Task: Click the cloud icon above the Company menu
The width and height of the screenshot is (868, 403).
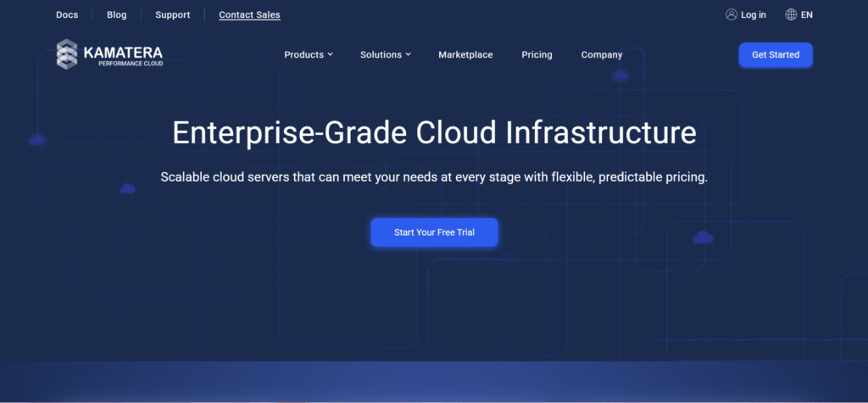Action: point(620,76)
